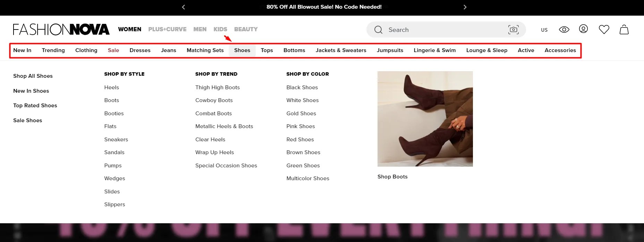The width and height of the screenshot is (644, 242).
Task: Click the search magnifier icon
Action: pyautogui.click(x=378, y=30)
